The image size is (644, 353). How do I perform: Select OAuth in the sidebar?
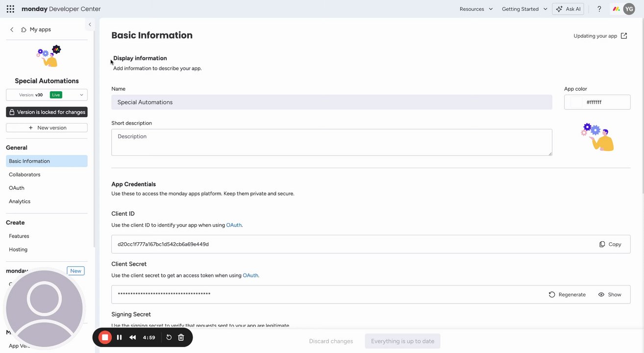coord(17,188)
